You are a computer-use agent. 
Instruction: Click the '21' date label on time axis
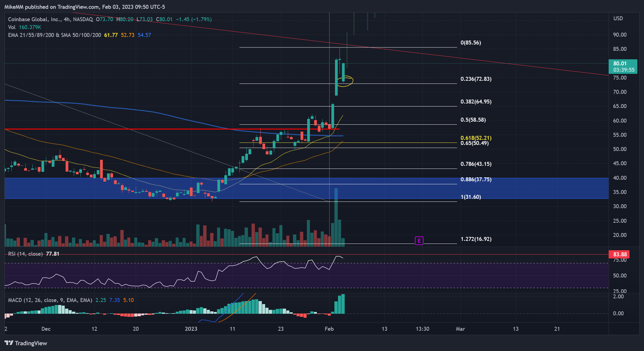pos(557,329)
